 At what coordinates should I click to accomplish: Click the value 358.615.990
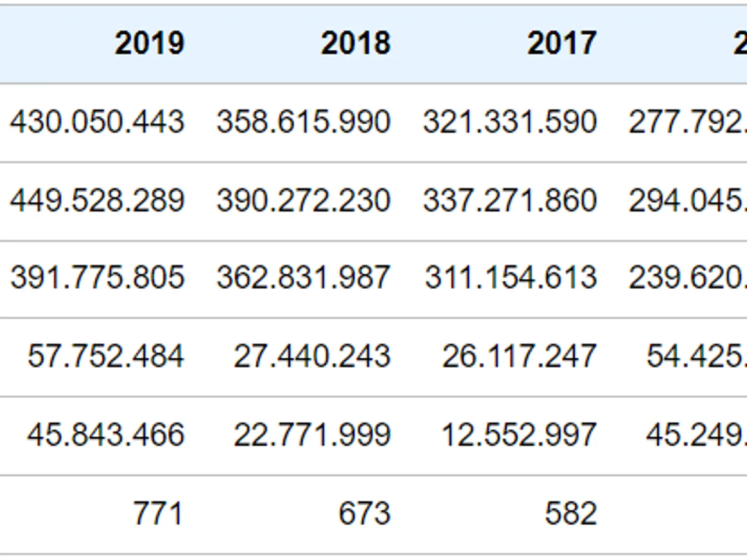pyautogui.click(x=303, y=122)
